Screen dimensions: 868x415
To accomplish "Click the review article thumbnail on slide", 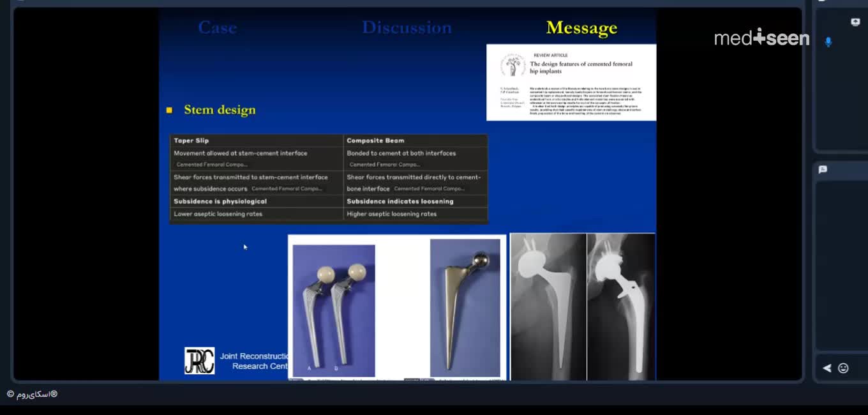I will tap(571, 82).
